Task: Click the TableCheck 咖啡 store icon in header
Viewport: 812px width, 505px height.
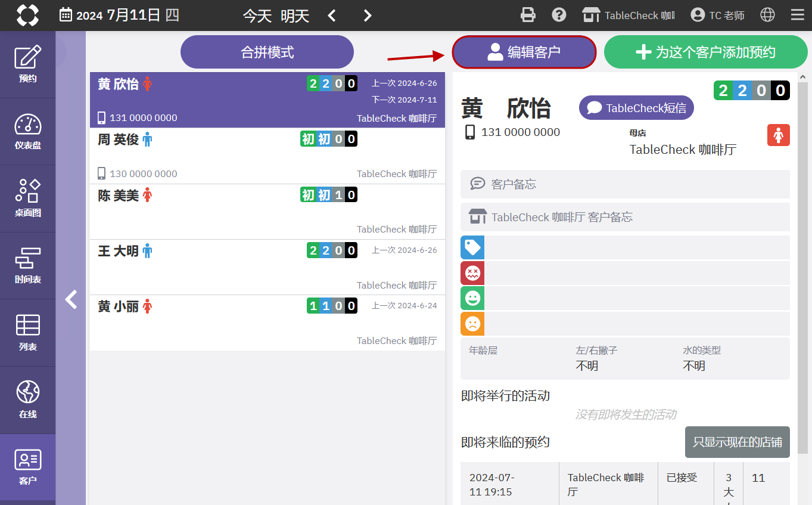Action: coord(591,15)
